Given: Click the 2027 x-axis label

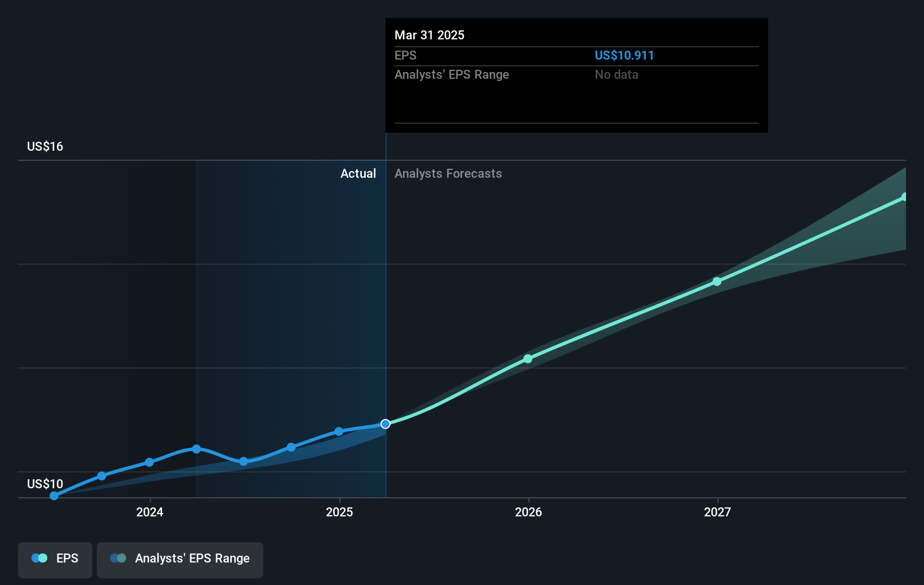Looking at the screenshot, I should coord(717,512).
